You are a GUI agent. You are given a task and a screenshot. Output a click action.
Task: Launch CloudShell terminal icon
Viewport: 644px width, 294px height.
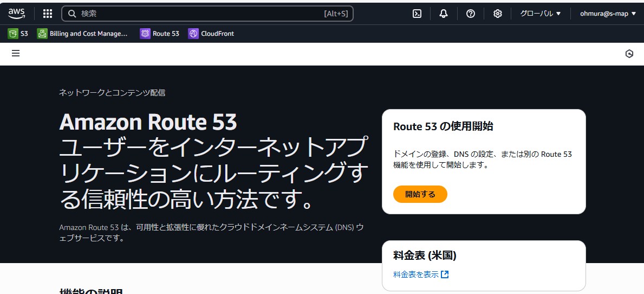click(x=417, y=14)
